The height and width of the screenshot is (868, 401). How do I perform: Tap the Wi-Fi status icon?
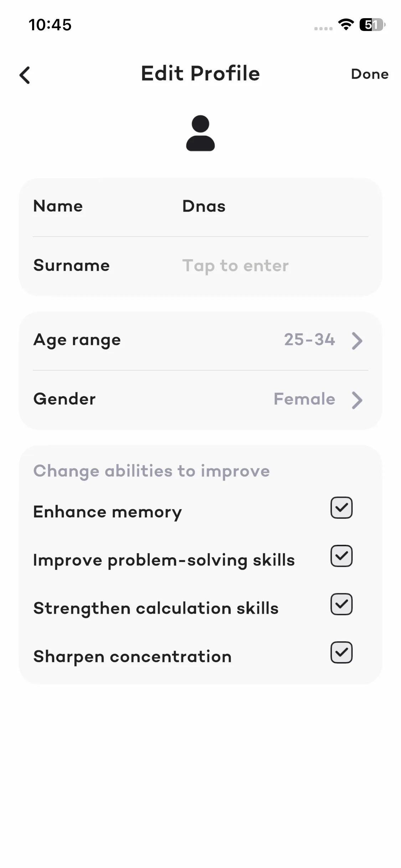pos(345,25)
